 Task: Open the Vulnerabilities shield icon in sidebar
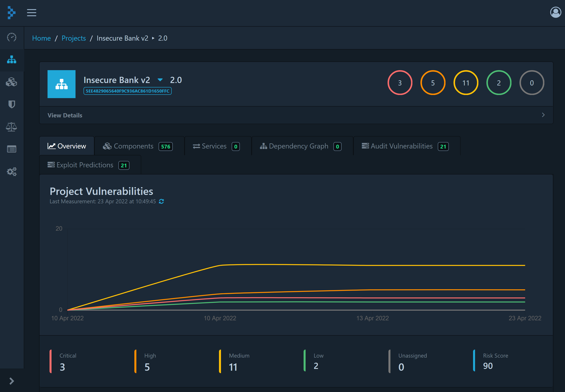12,104
